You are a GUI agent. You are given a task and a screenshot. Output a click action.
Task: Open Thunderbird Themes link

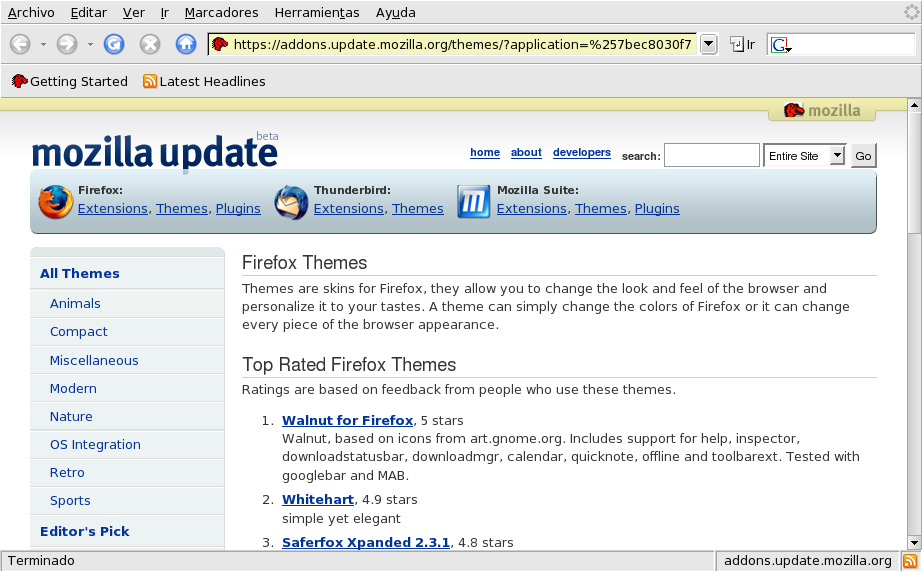click(417, 209)
